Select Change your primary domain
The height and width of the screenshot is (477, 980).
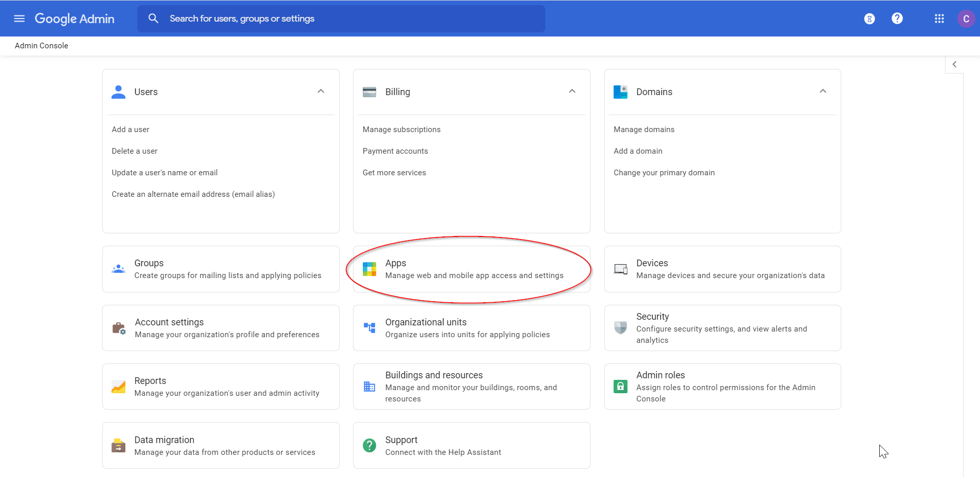point(664,173)
